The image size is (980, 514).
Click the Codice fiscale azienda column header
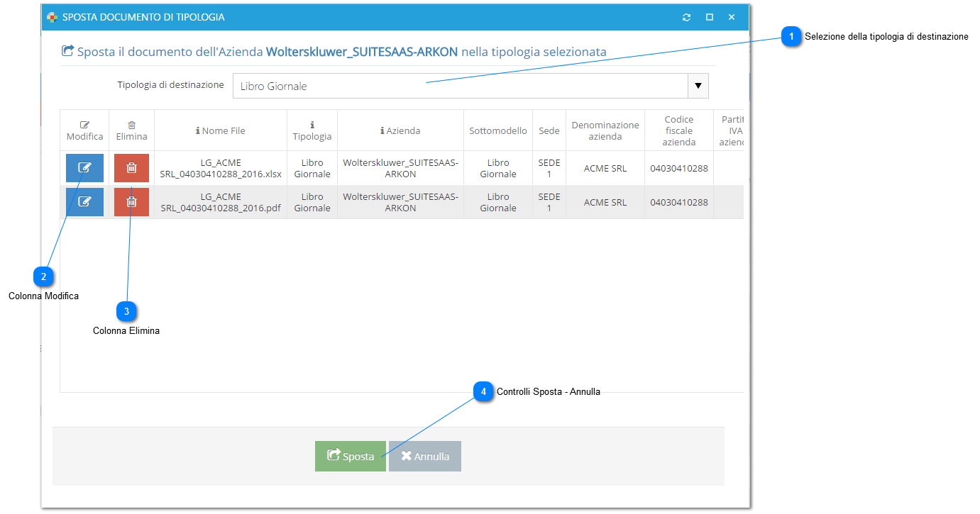pos(679,130)
